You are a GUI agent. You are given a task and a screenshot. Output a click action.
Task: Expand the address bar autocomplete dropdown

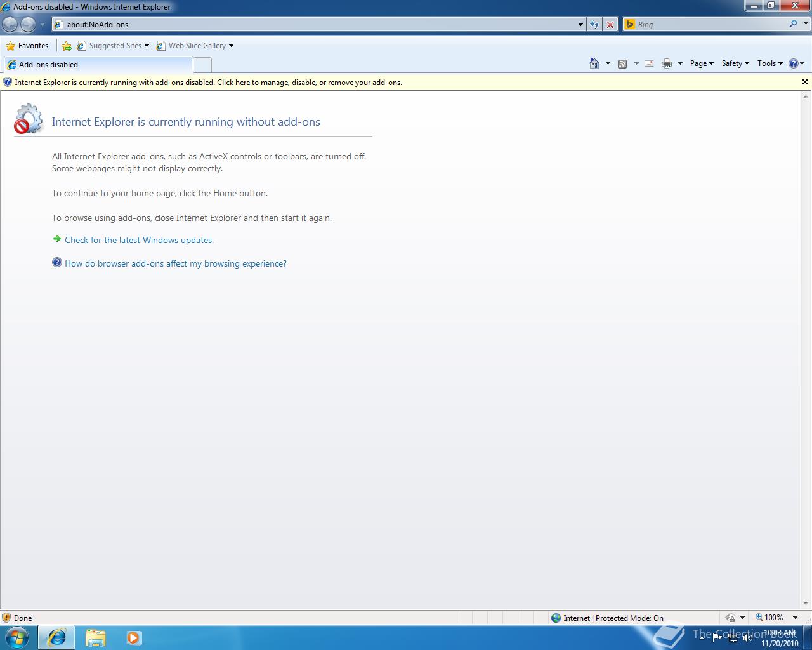coord(580,25)
